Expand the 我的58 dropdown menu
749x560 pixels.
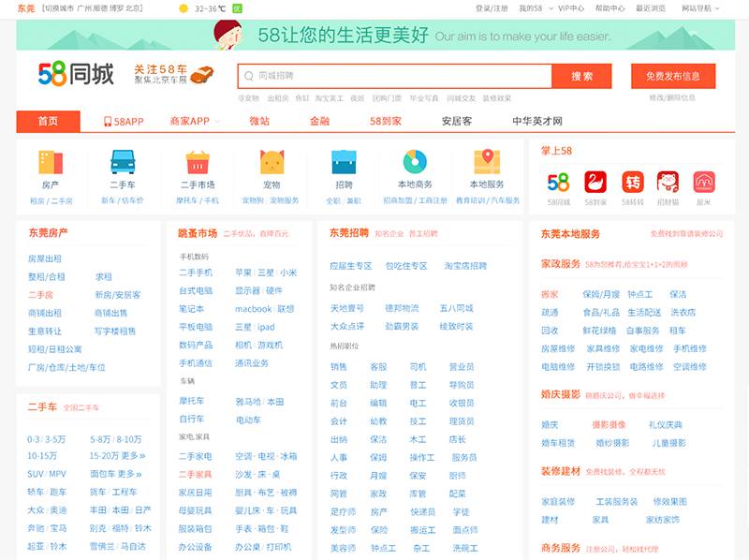pos(536,8)
